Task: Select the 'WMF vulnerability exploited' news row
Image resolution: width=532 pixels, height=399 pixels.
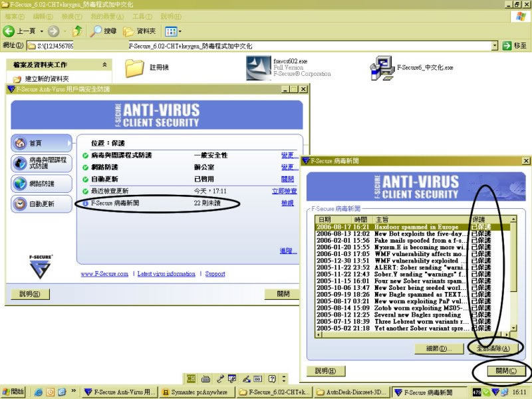Action: pos(412,261)
